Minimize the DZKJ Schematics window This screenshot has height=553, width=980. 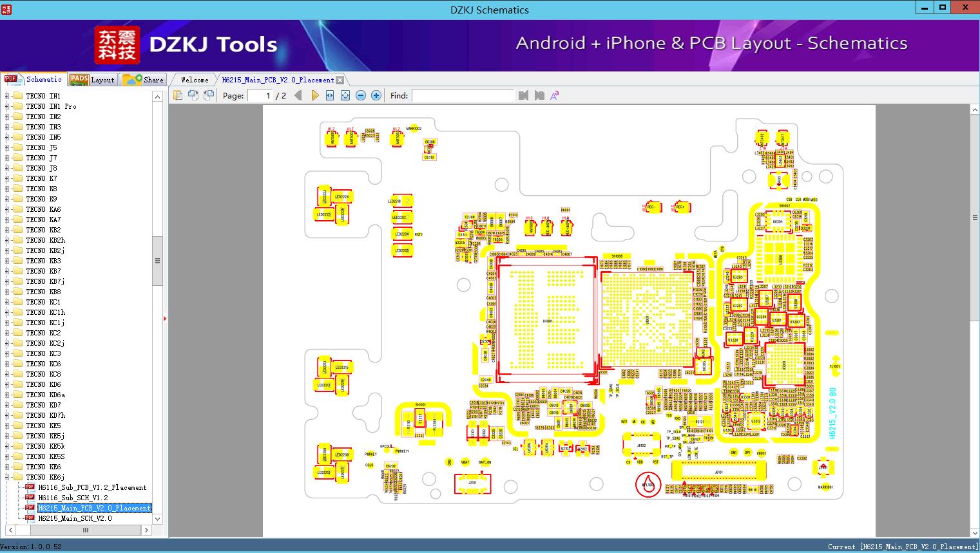[925, 8]
